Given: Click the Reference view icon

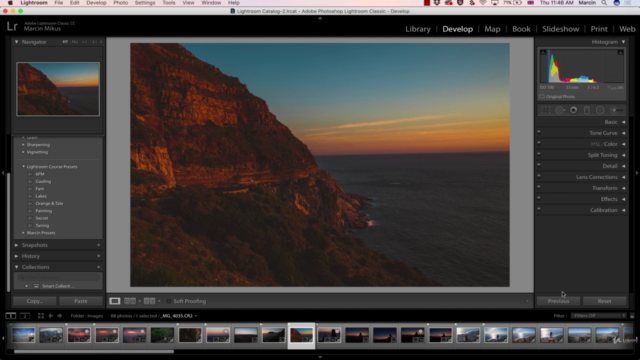Looking at the screenshot, I should coord(130,301).
